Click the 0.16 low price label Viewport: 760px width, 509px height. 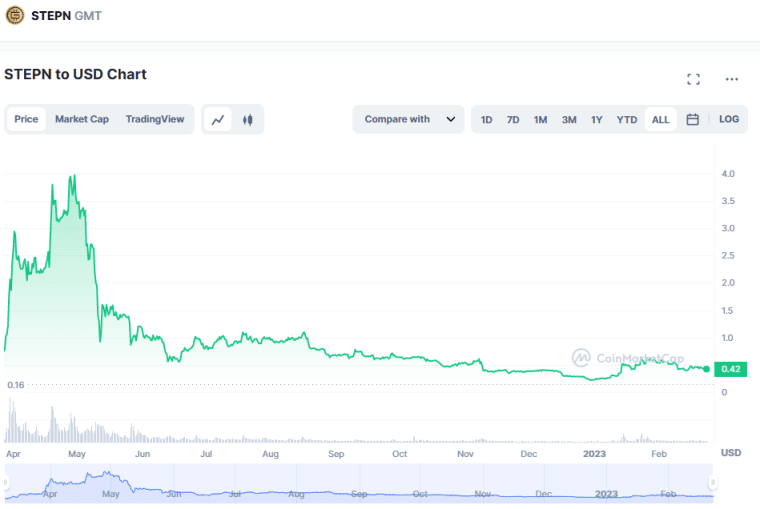16,385
